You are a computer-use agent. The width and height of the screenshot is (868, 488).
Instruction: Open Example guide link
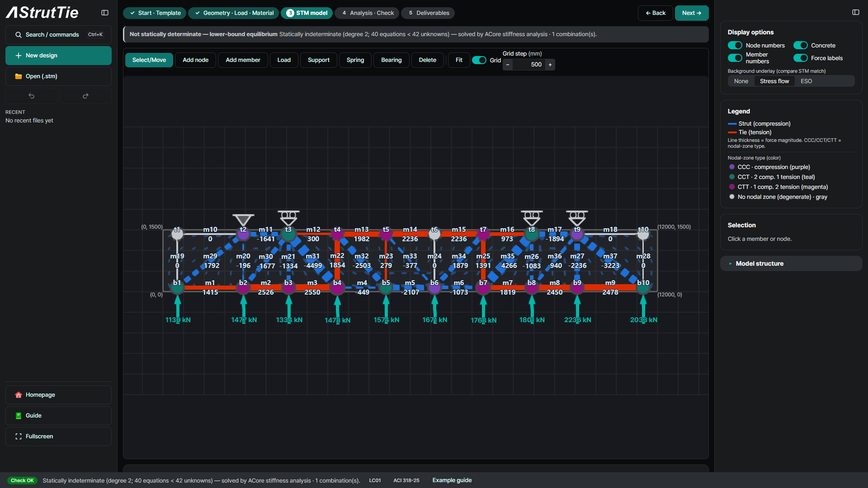point(452,480)
